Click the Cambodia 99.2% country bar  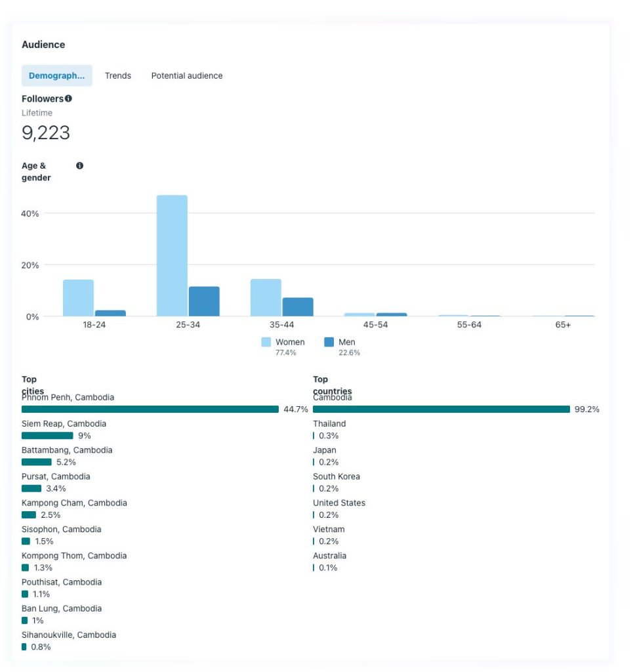point(441,409)
